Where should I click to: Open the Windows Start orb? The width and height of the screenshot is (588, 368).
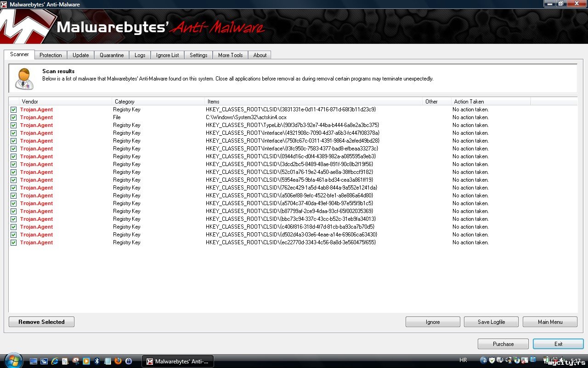click(x=13, y=360)
